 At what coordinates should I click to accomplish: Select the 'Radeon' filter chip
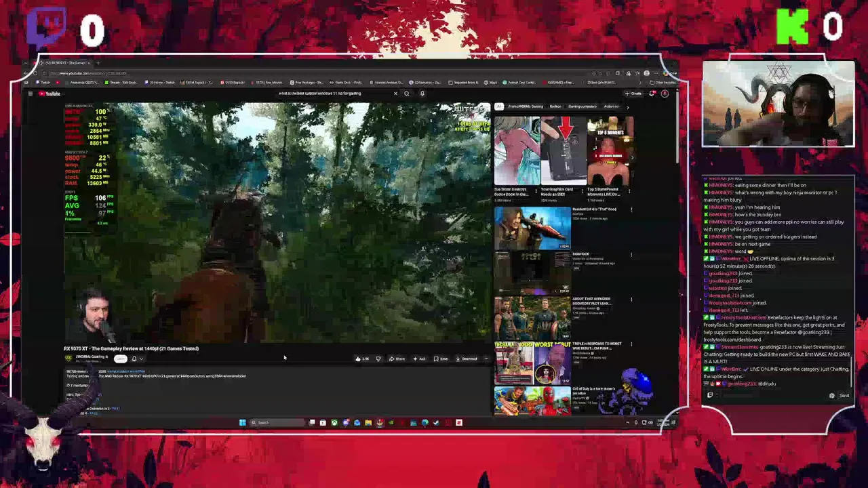coord(555,106)
